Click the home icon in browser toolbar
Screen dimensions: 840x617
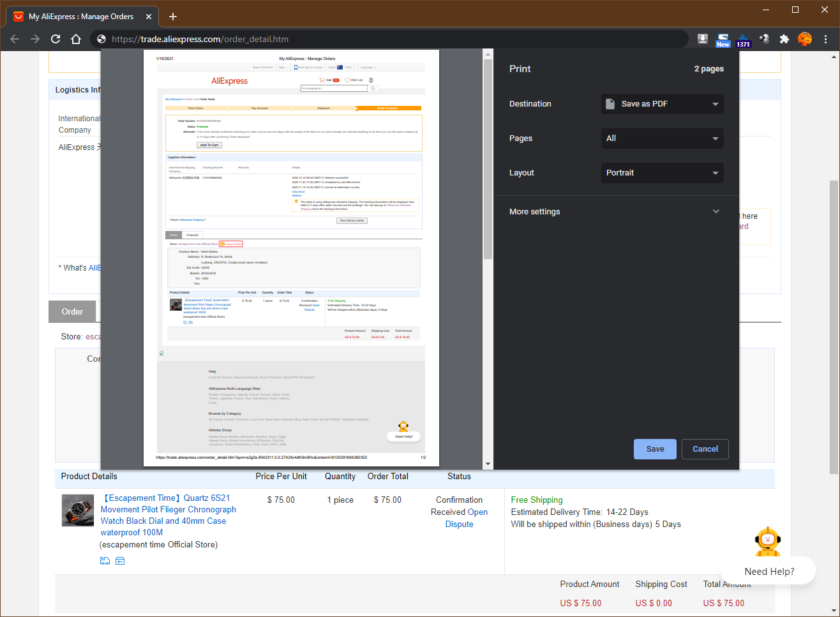(76, 39)
